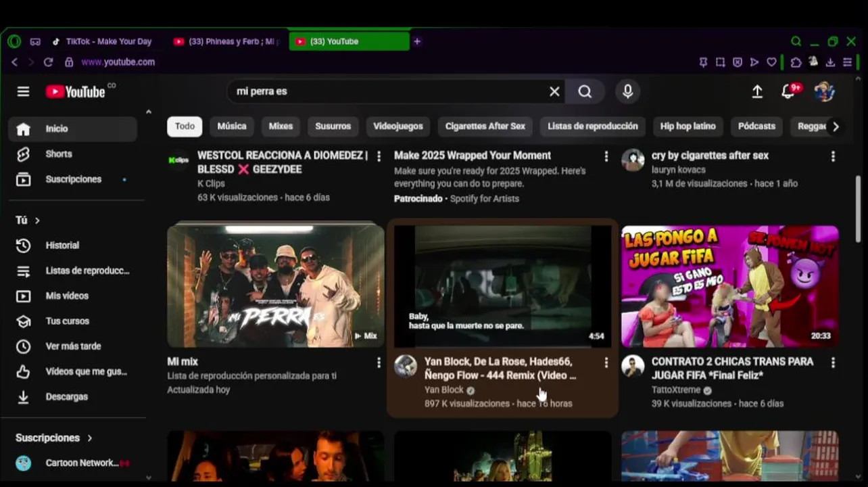Select the Videojuegos filter chip
Screen dimensions: 868x487
pyautogui.click(x=398, y=126)
